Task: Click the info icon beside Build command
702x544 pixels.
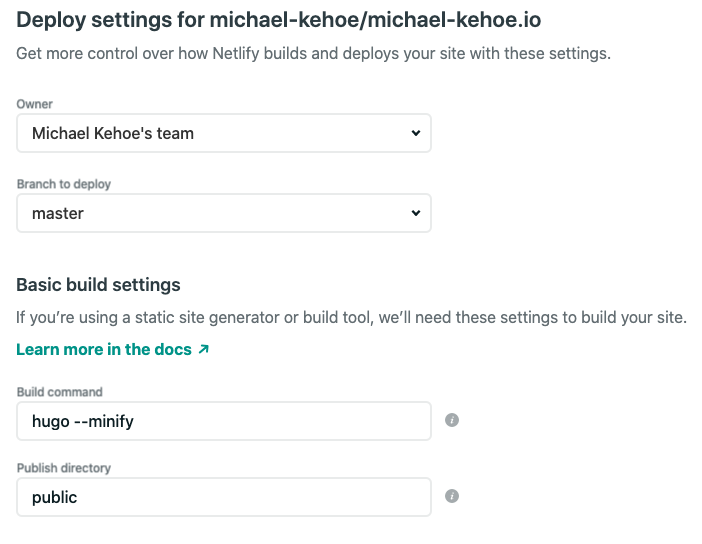Action: coord(451,421)
